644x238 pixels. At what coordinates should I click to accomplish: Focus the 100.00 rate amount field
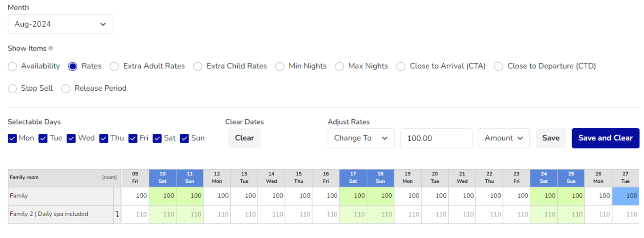pyautogui.click(x=436, y=138)
